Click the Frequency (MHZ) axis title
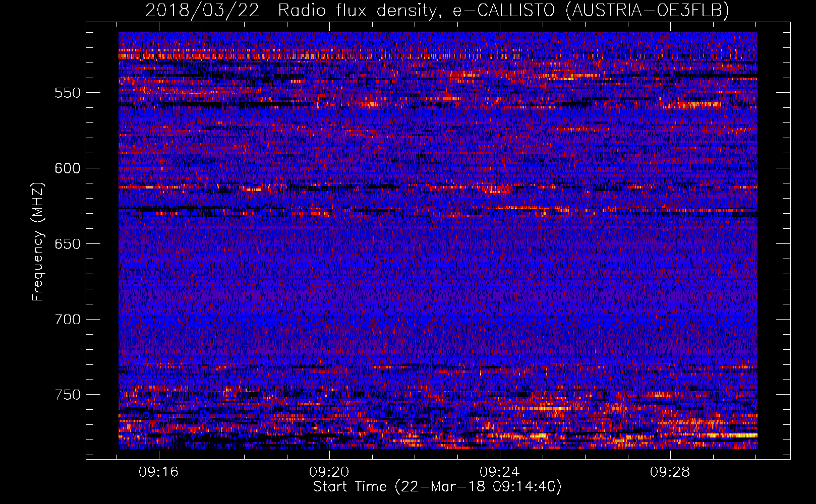The height and width of the screenshot is (504, 816). pos(38,241)
